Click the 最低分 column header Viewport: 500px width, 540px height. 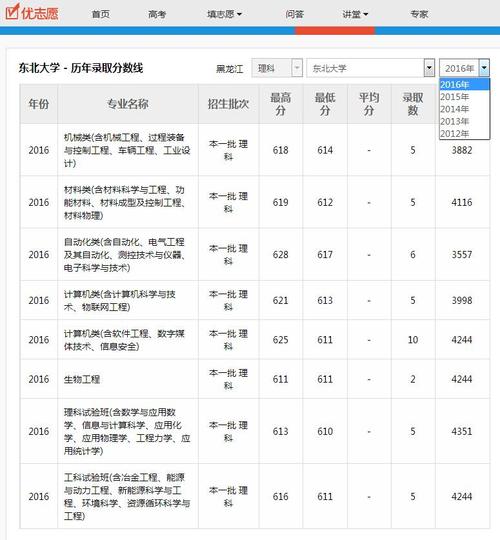[x=325, y=104]
